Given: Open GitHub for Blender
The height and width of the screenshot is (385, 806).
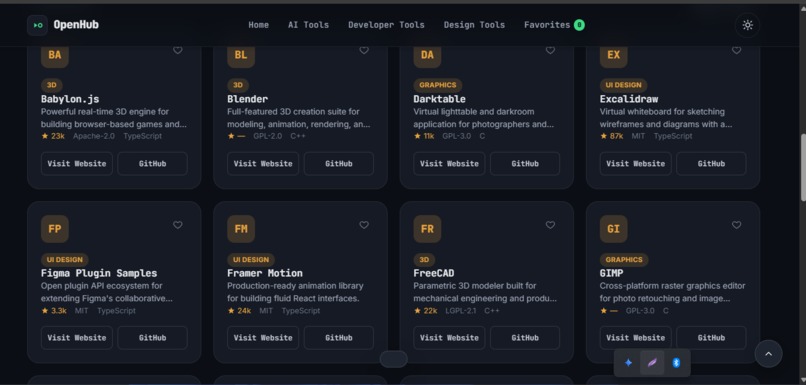Looking at the screenshot, I should click(x=339, y=163).
